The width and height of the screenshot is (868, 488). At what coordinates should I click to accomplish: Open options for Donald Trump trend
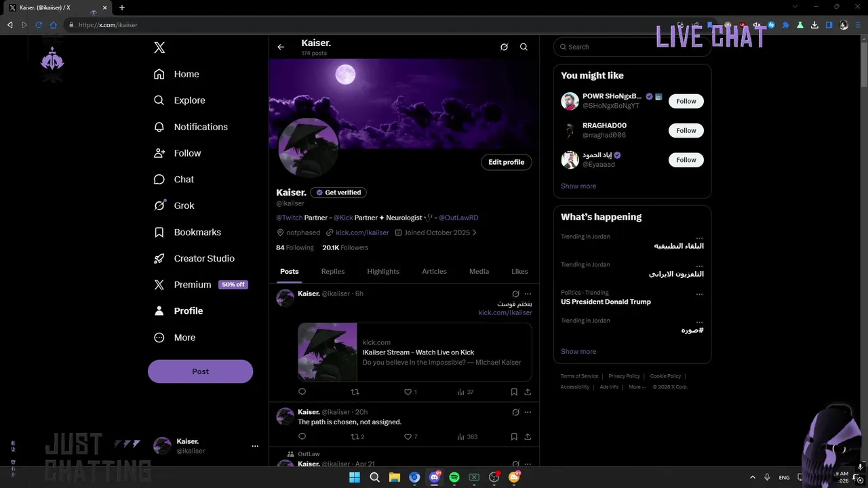(x=699, y=294)
